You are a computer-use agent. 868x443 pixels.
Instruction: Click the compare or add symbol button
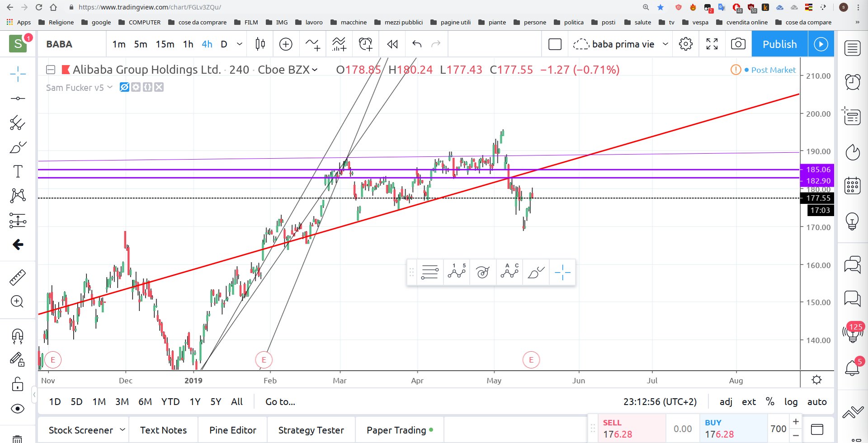(286, 44)
